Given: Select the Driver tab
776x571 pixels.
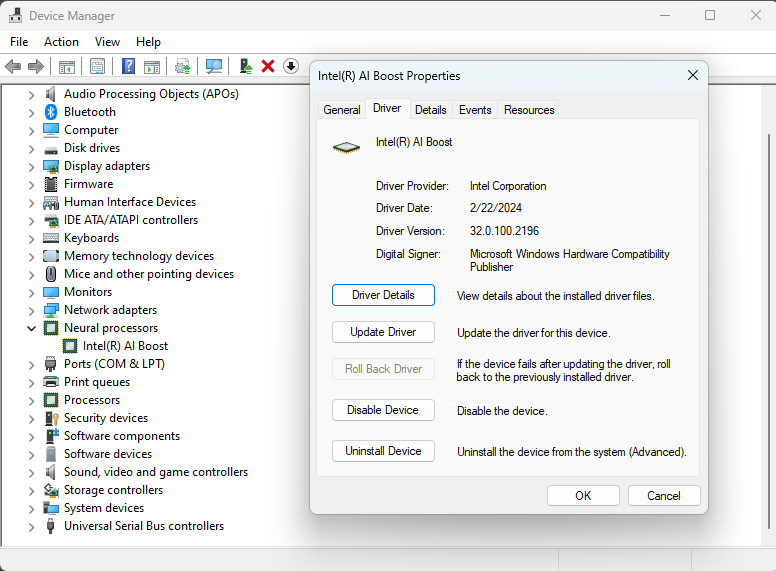Looking at the screenshot, I should point(387,108).
